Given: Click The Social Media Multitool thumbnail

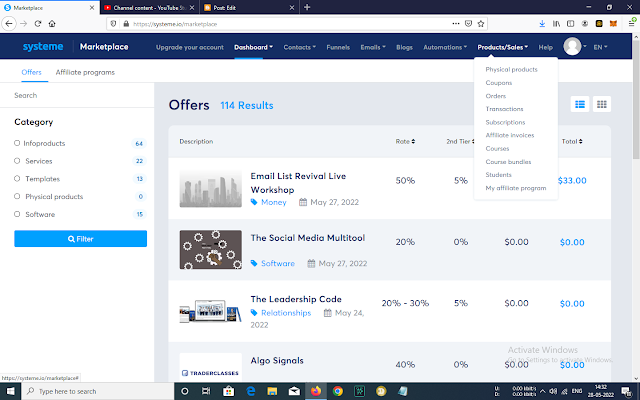Looking at the screenshot, I should coord(211,249).
